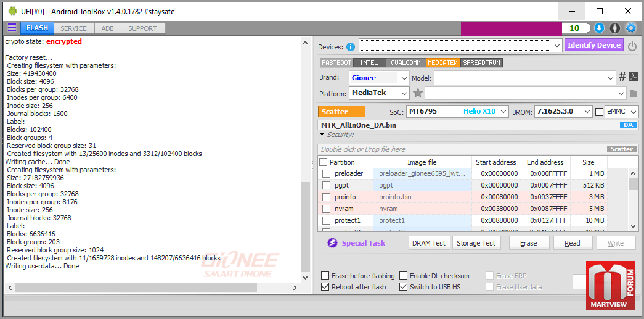644x319 pixels.
Task: Click the favorite star icon
Action: click(418, 93)
